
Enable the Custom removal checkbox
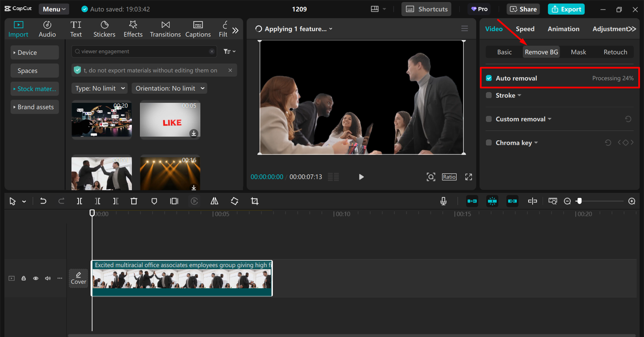pos(489,119)
